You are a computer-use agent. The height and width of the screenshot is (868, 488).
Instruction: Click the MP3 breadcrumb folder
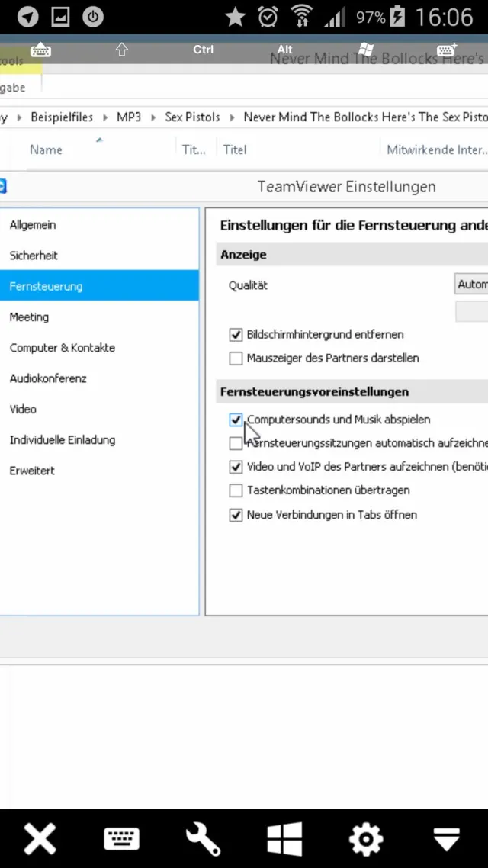tap(129, 117)
